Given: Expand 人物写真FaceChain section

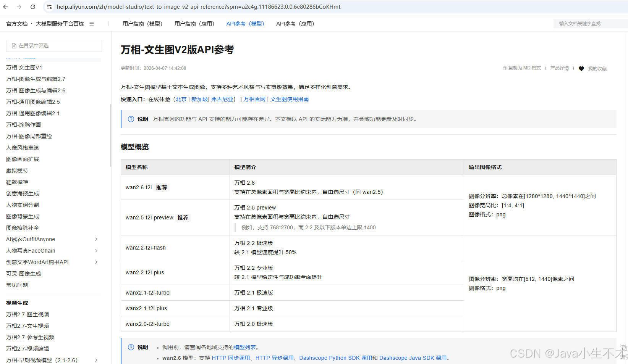Looking at the screenshot, I should coord(96,251).
